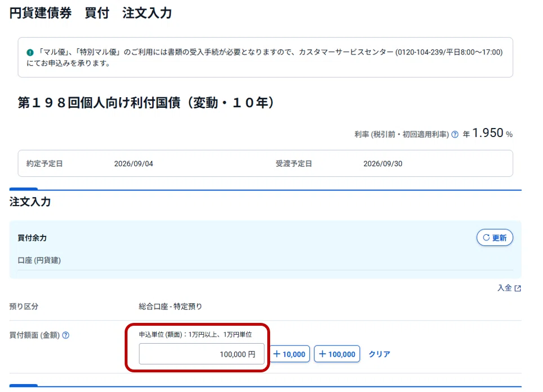Open the 入金 deposit link

505,288
